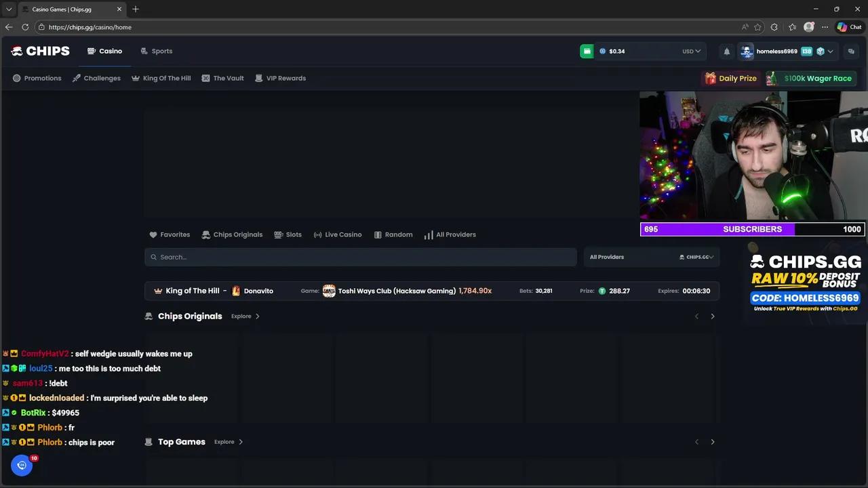The height and width of the screenshot is (488, 868).
Task: Click the read aloud icon
Action: pos(745,27)
